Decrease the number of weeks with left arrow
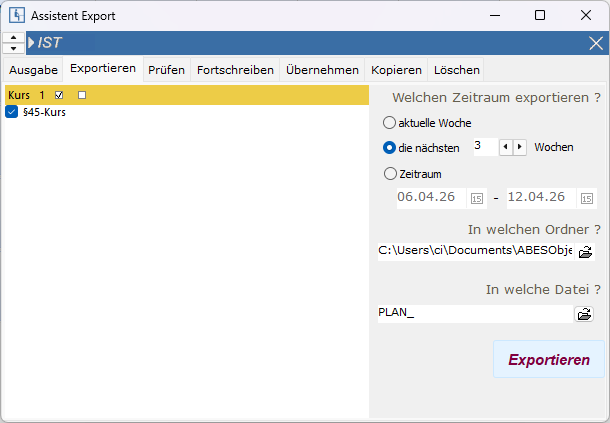The width and height of the screenshot is (610, 423). (506, 147)
